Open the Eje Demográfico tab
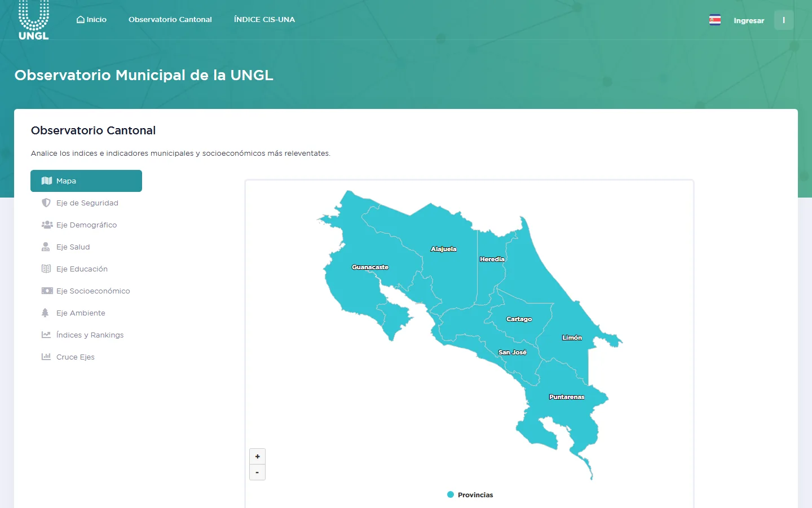 click(x=86, y=225)
